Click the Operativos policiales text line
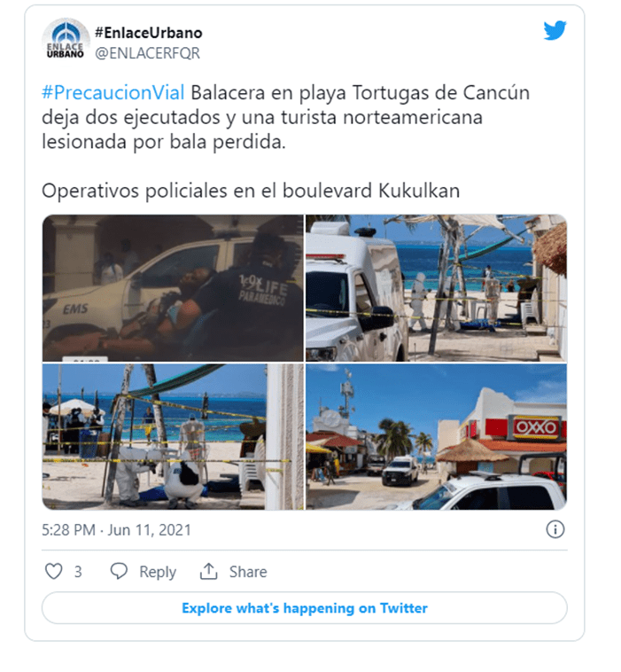 [251, 191]
